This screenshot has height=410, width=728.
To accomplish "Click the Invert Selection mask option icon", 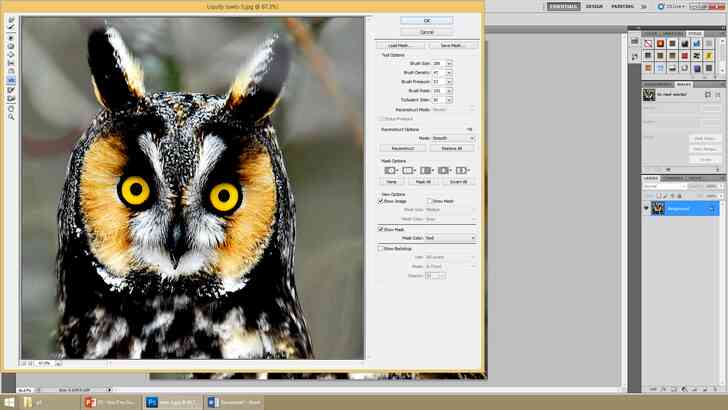I will click(461, 170).
